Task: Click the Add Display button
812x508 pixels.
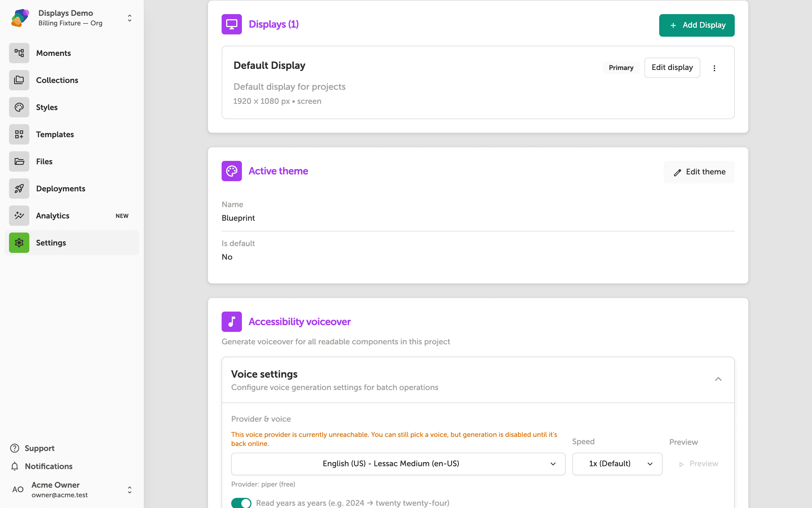Action: (697, 25)
